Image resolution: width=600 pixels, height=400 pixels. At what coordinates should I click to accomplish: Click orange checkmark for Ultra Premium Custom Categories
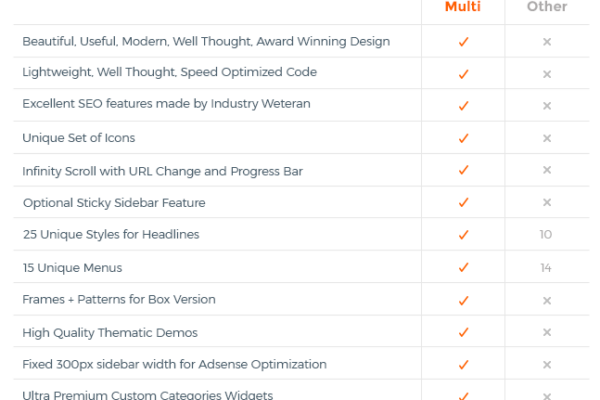(463, 396)
